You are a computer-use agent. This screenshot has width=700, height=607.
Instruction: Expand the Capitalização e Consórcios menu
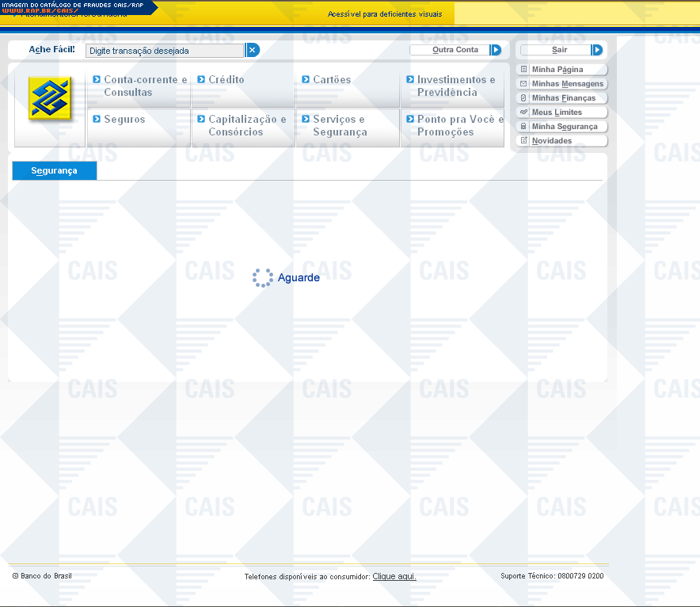(243, 125)
